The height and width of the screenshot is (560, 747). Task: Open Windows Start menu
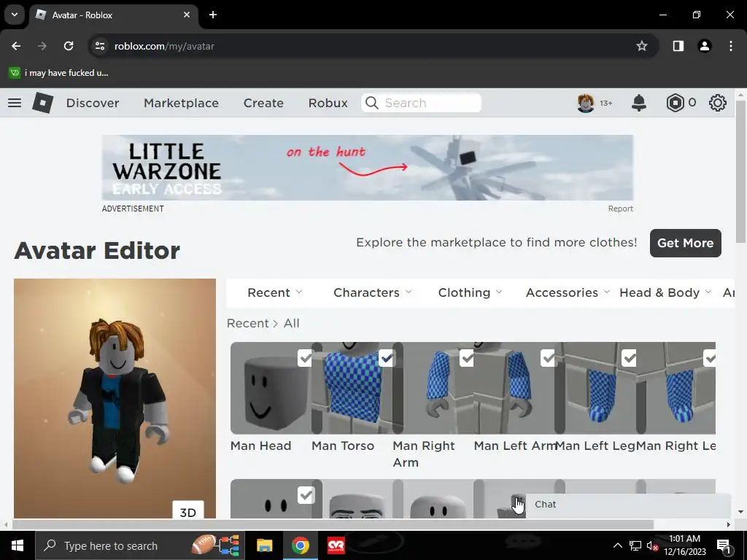coord(18,545)
